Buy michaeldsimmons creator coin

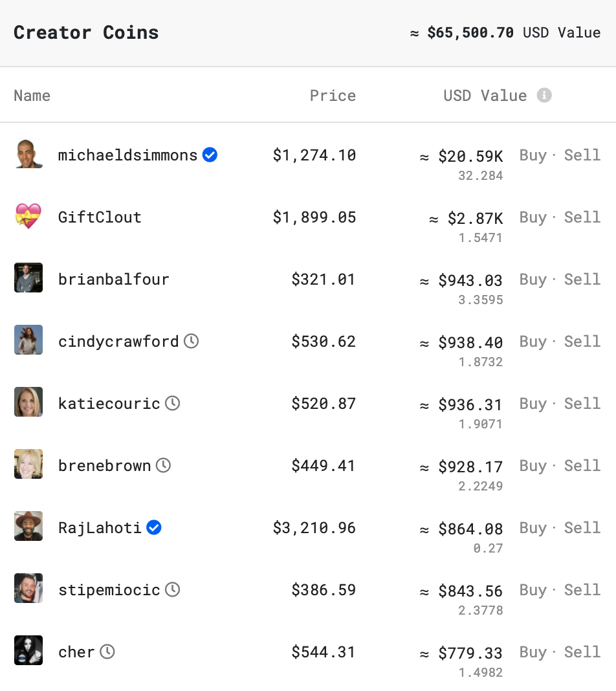[x=533, y=155]
